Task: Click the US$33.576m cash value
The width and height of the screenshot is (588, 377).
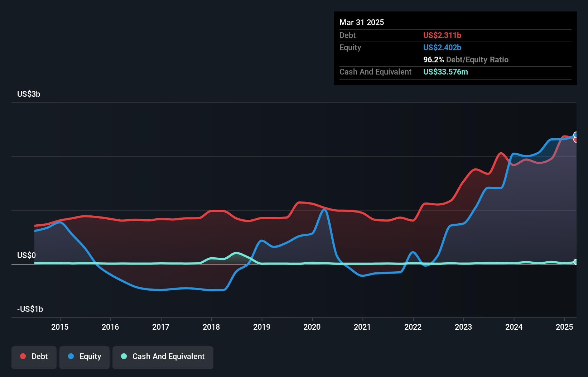Action: (x=445, y=72)
